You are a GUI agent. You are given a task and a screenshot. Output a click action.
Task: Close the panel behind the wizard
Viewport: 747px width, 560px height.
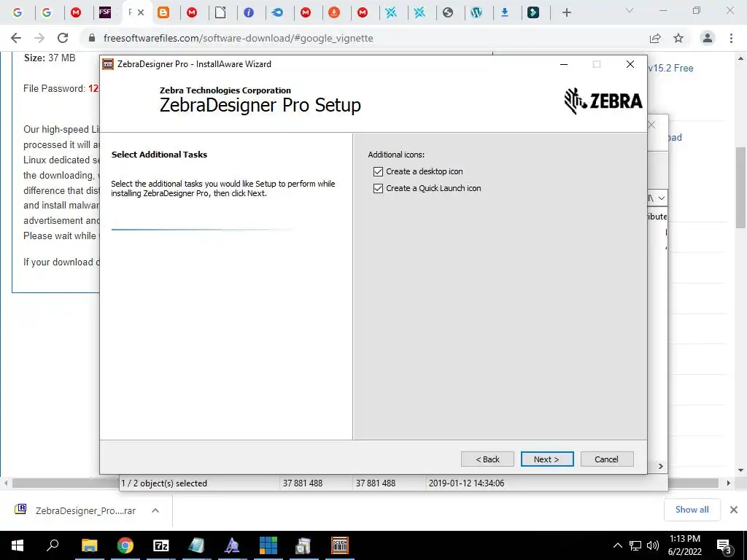coord(652,125)
